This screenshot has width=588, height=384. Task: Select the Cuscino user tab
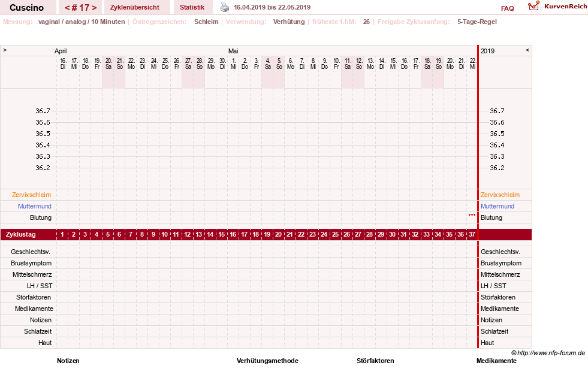click(x=26, y=8)
